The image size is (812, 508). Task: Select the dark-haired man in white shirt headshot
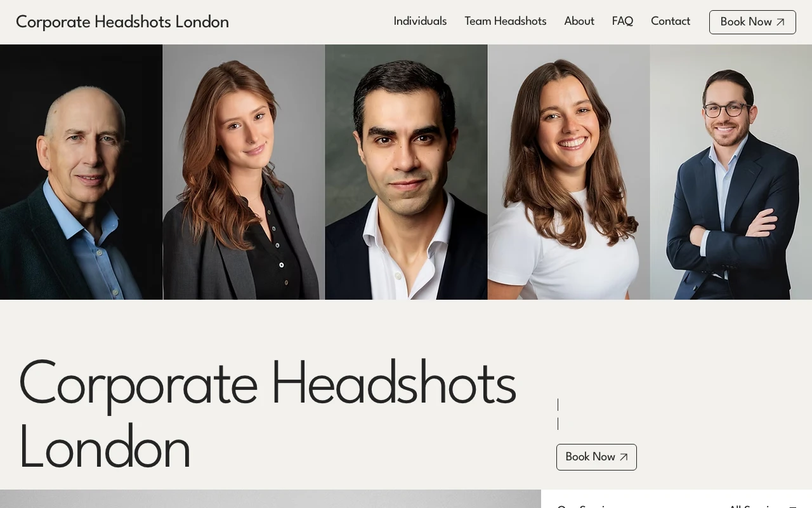[406, 172]
